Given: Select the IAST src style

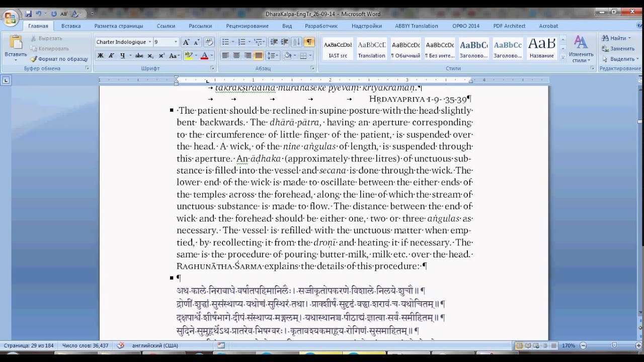Looking at the screenshot, I should [x=338, y=49].
